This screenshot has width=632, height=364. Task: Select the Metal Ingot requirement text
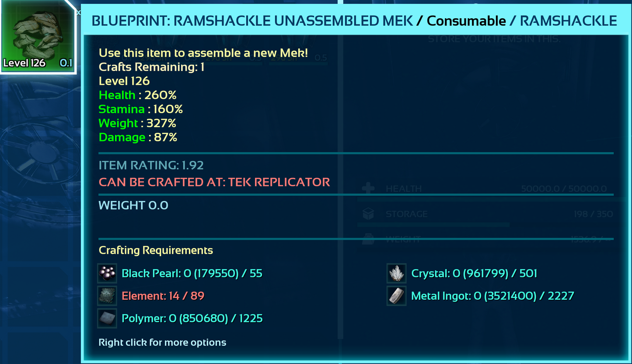pos(492,296)
